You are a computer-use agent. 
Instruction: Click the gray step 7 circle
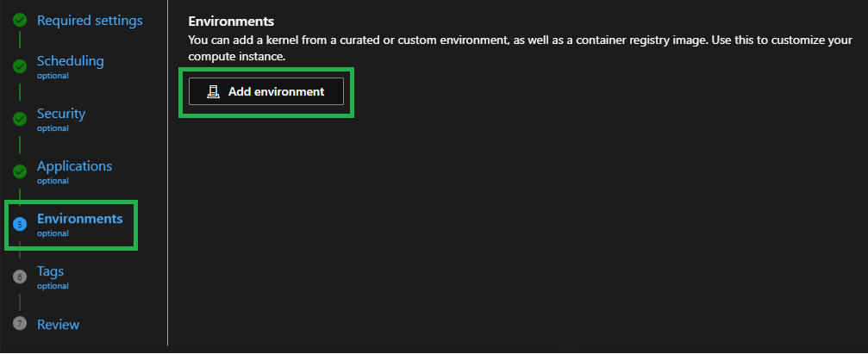tap(21, 324)
